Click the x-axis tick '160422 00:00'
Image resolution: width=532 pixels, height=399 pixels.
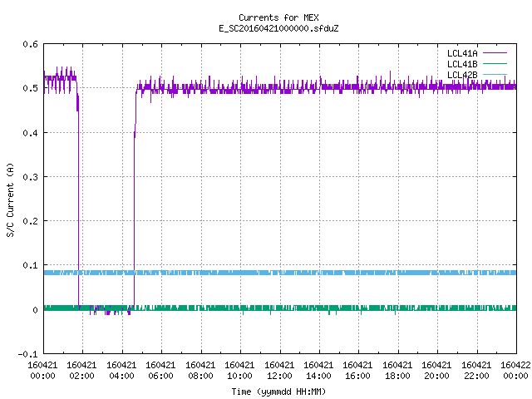click(515, 371)
